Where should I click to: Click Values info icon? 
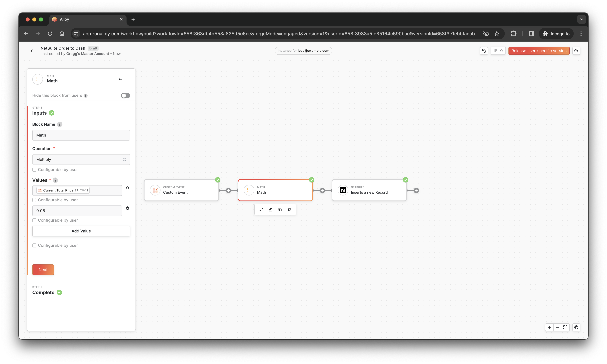(55, 180)
